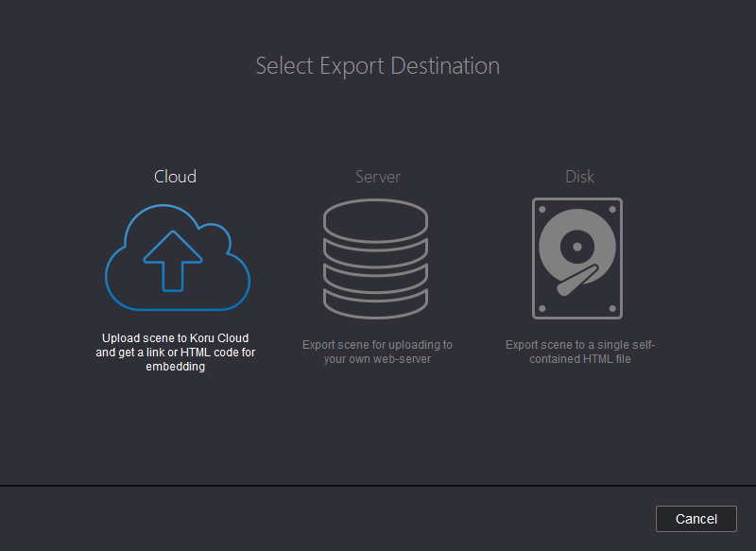Click the Server option heading label
This screenshot has width=756, height=551.
377,177
